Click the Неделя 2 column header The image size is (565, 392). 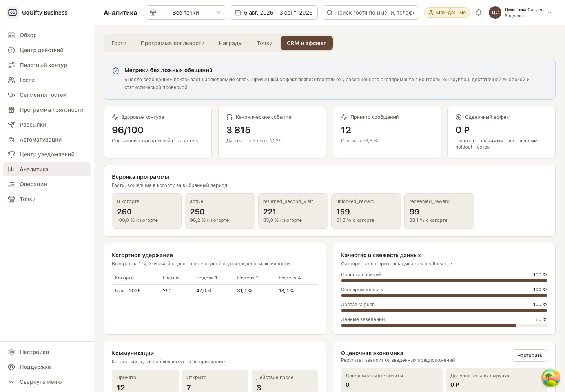pos(248,278)
